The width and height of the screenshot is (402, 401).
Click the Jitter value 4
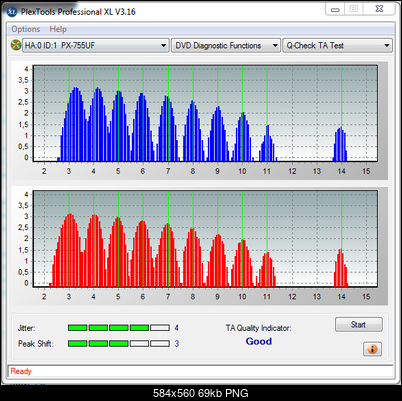(177, 328)
